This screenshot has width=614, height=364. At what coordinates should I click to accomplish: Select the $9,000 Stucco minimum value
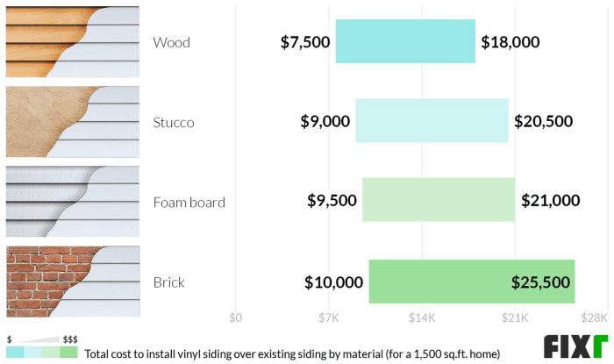pyautogui.click(x=325, y=121)
